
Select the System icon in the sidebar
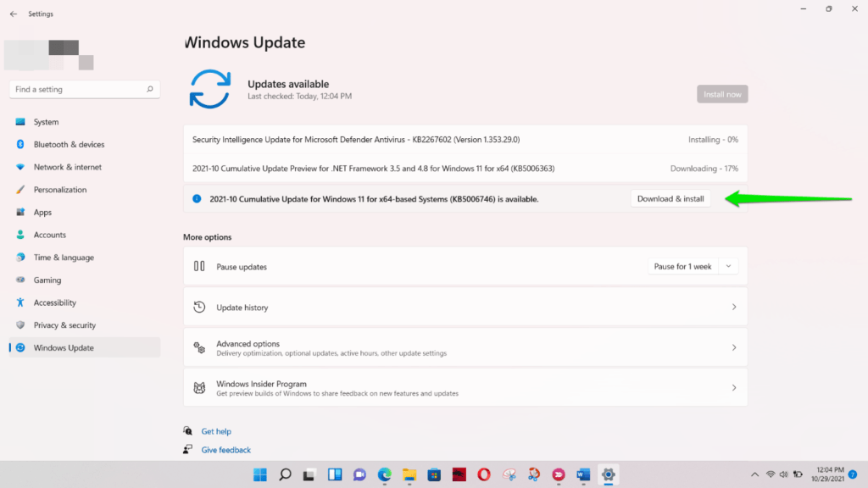pyautogui.click(x=19, y=121)
